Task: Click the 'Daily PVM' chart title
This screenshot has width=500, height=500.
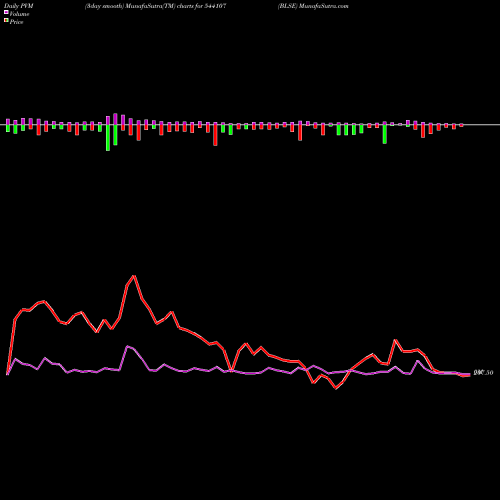Action: [19, 6]
